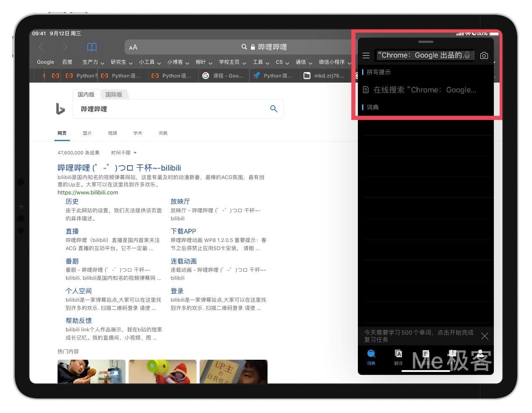This screenshot has width=532, height=413.
Task: Expand the 微信小程序 bookmark folder
Action: tap(335, 62)
